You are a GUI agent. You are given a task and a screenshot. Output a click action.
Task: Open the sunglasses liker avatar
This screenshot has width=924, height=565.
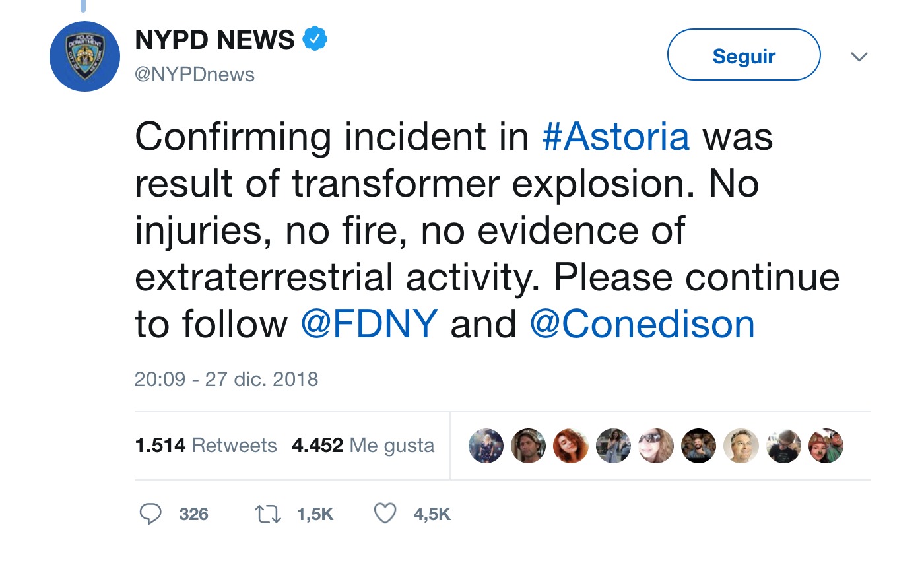pyautogui.click(x=656, y=446)
